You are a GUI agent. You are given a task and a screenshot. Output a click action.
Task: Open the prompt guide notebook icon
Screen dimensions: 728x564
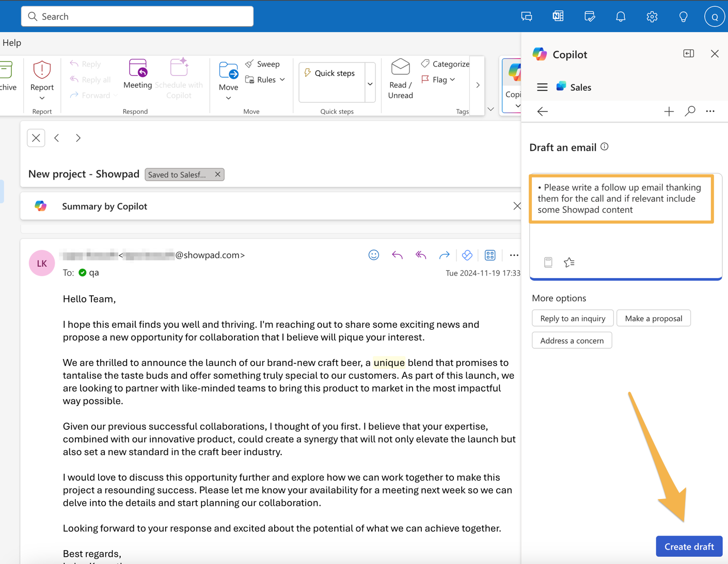(x=548, y=262)
